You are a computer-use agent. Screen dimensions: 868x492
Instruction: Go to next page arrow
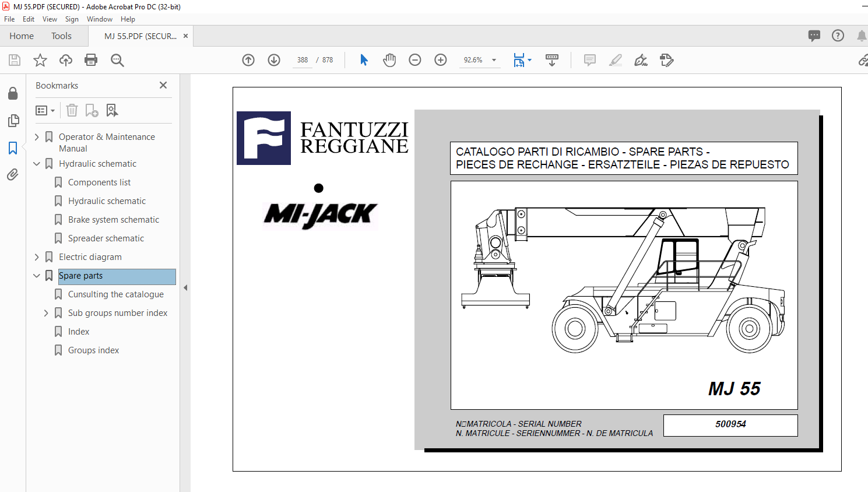[x=274, y=60]
